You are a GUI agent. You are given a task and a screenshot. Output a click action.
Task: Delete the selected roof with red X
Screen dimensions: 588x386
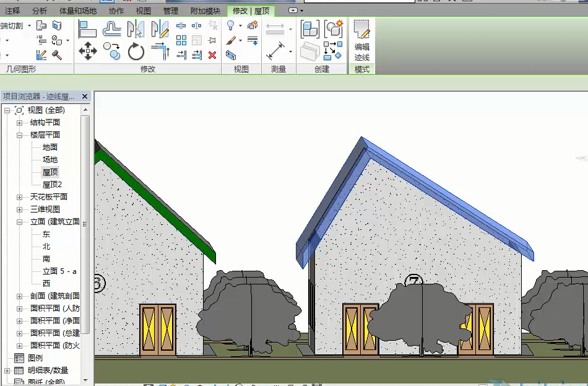pos(212,55)
